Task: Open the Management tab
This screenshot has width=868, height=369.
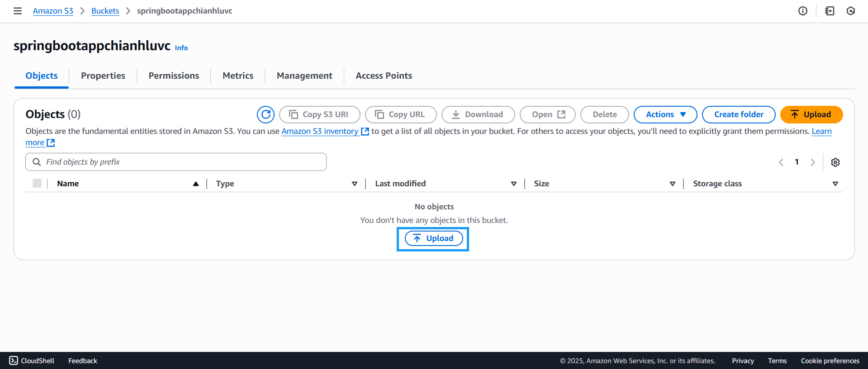Action: 304,76
